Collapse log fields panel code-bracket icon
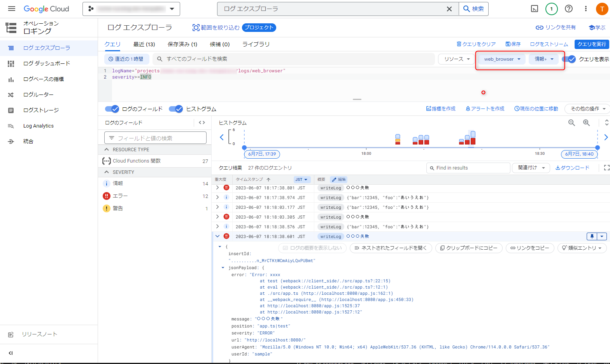 pos(202,122)
